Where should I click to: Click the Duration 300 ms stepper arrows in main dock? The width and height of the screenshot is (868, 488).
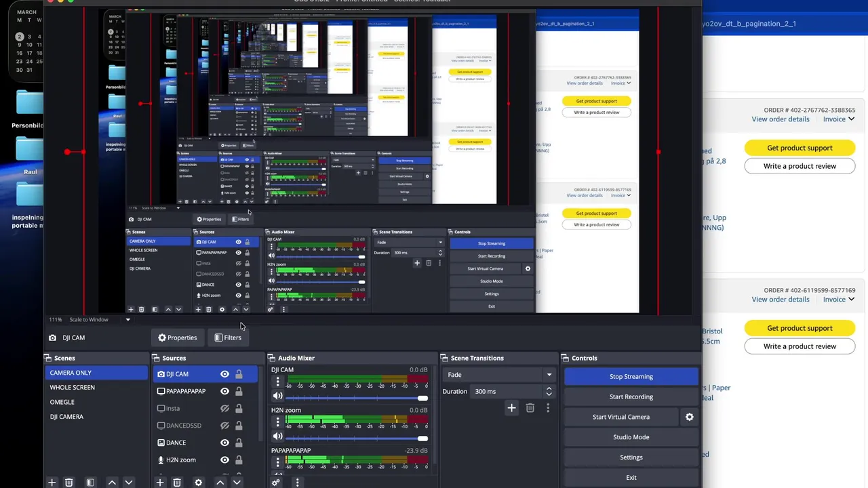tap(549, 391)
